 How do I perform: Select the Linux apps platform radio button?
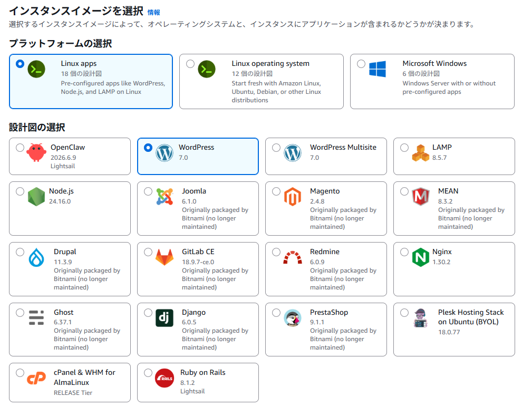tap(20, 64)
